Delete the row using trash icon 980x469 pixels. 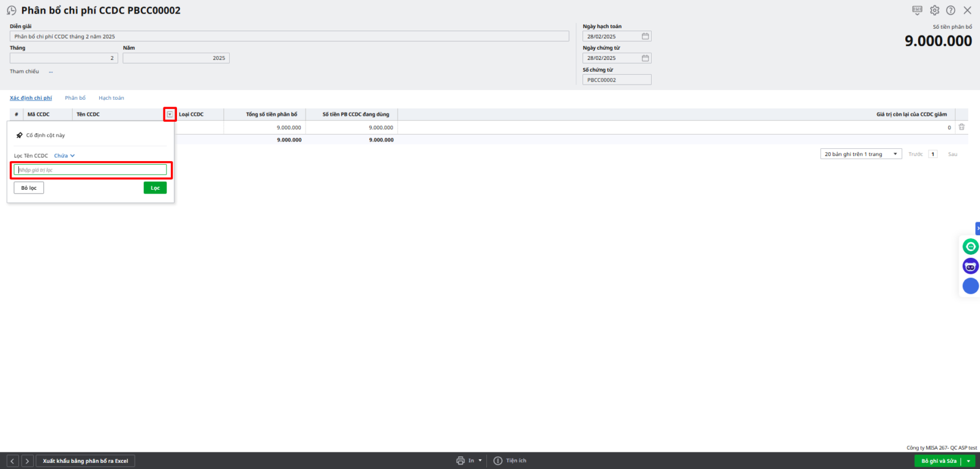[962, 127]
